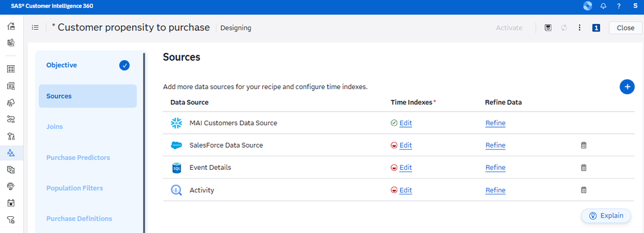Edit time indexes for MAI Customers Data Source
The width and height of the screenshot is (644, 233).
(x=405, y=123)
